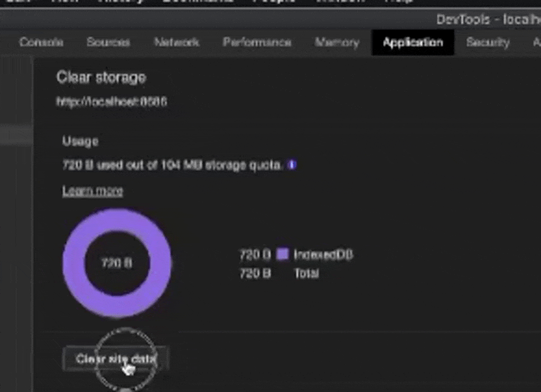Viewport: 541px width, 392px height.
Task: Switch to the Console tab
Action: (41, 42)
